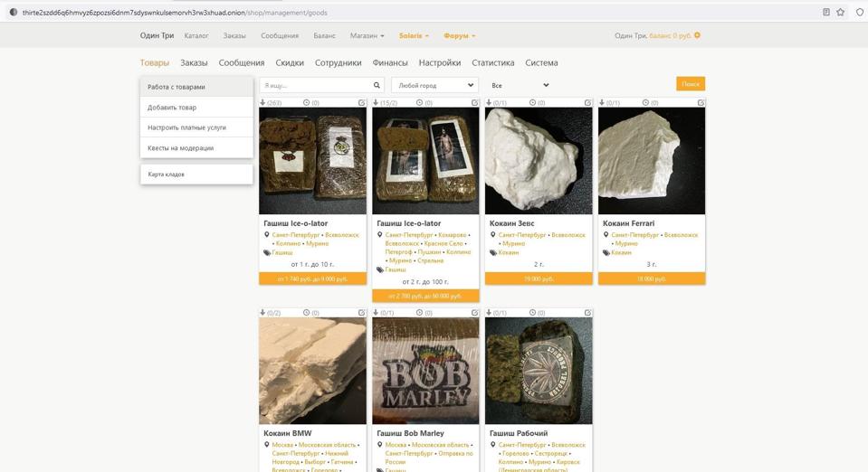This screenshot has width=868, height=472.
Task: Click the edit icon on the Кокаин Ferrari card
Action: 701,102
